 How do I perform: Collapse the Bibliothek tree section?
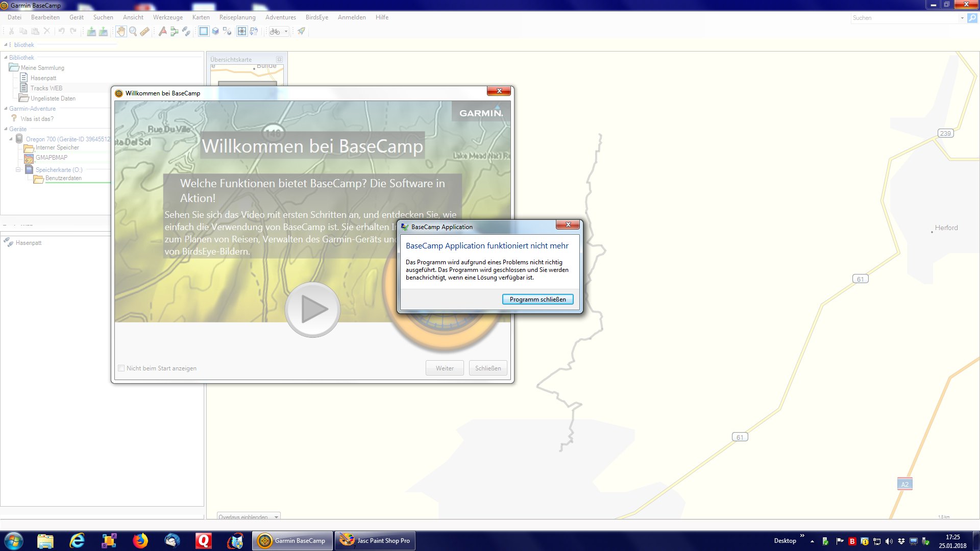pos(6,58)
